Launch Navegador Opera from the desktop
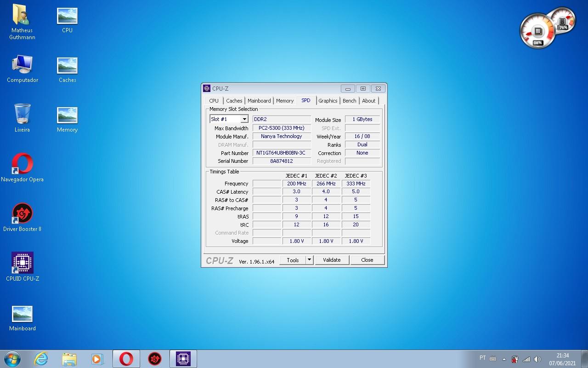This screenshot has height=368, width=588. [x=22, y=168]
